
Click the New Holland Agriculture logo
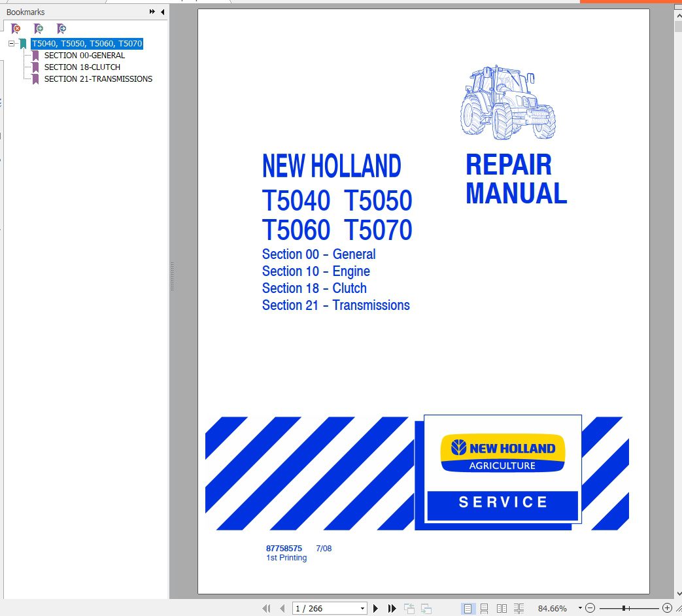coord(502,453)
